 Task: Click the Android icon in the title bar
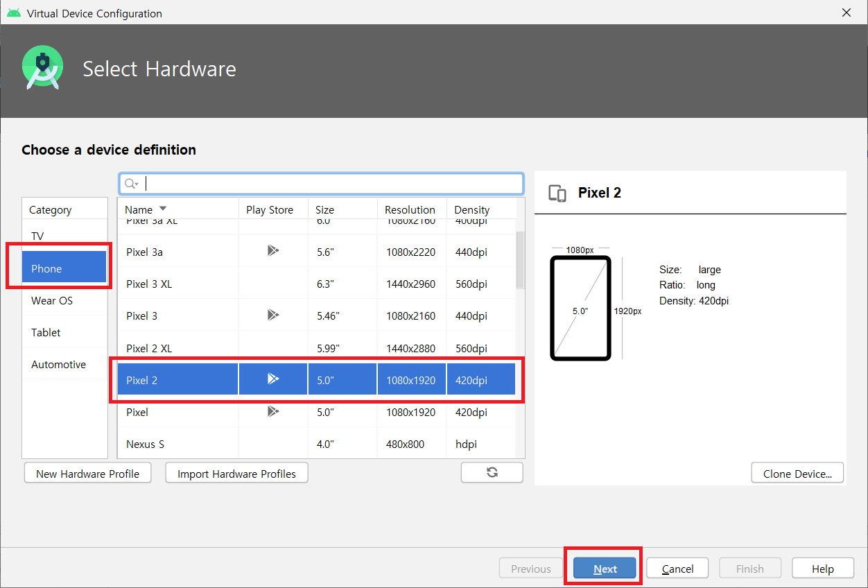coord(14,13)
